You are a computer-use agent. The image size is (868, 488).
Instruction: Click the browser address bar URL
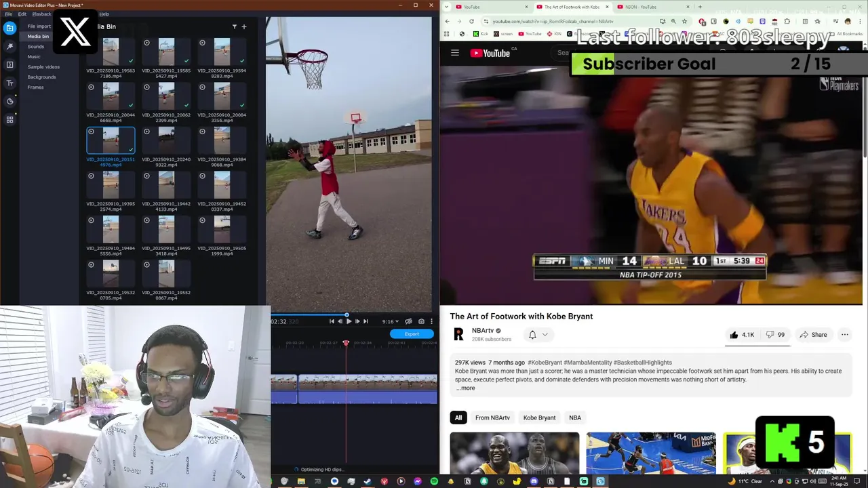click(x=553, y=21)
